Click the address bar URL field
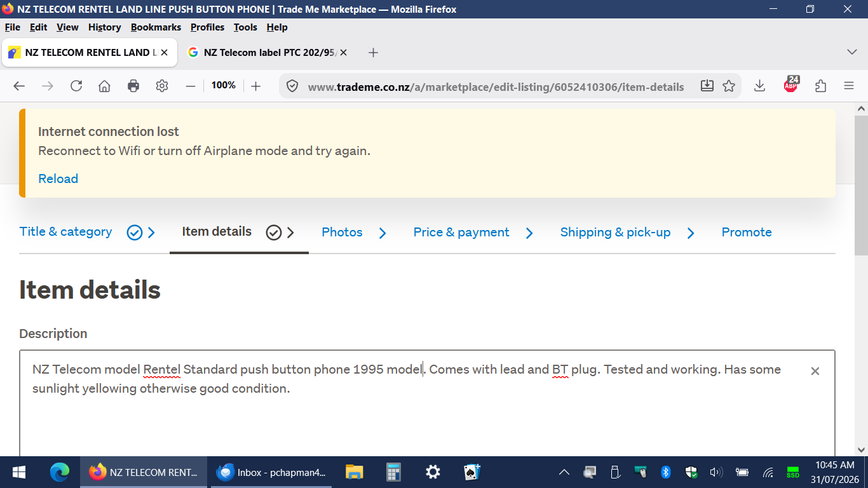 [x=496, y=87]
